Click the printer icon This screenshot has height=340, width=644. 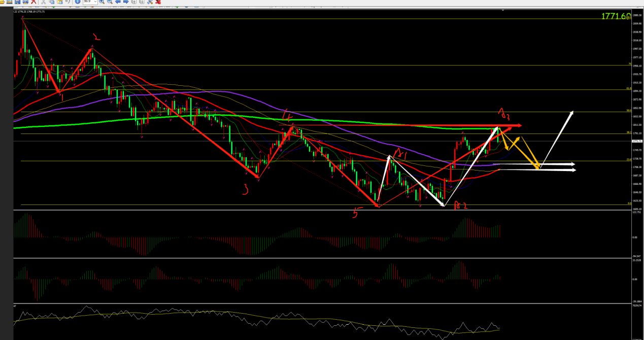click(x=25, y=2)
